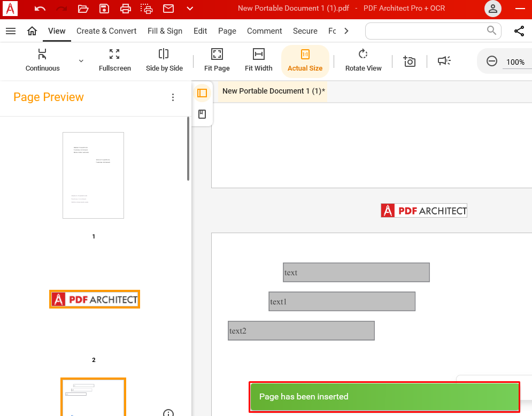This screenshot has height=416, width=532.
Task: Choose Fit Page zoom
Action: 217,60
